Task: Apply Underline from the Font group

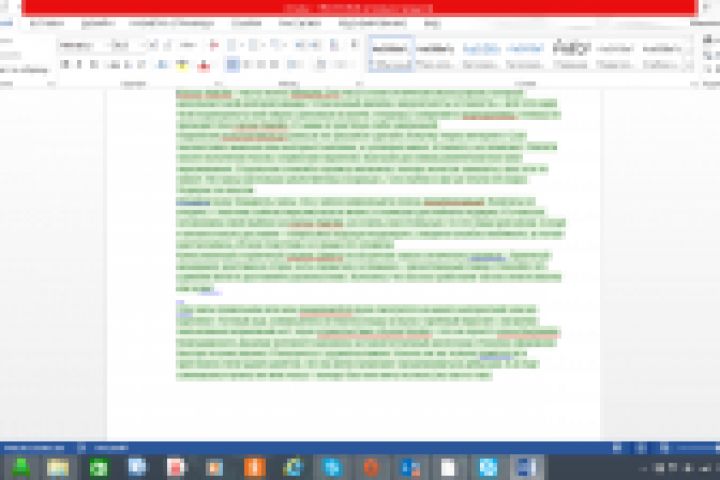Action: click(94, 64)
